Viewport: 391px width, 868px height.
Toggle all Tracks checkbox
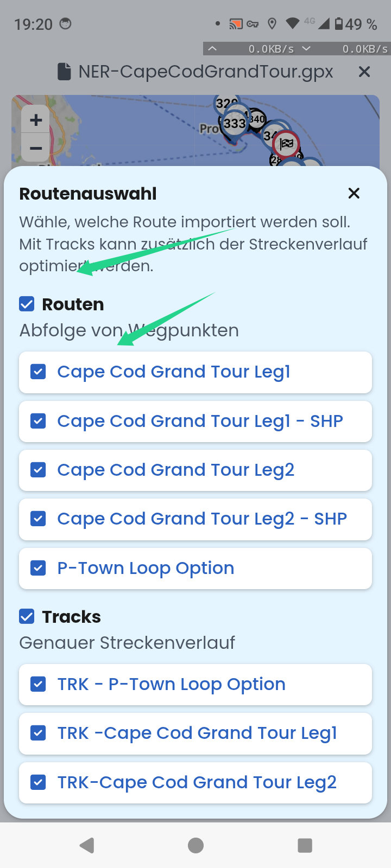(x=27, y=616)
